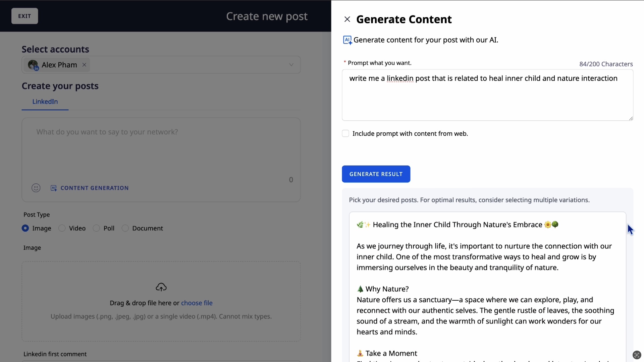The width and height of the screenshot is (644, 362).
Task: Click the Content Generation AI icon
Action: click(x=54, y=188)
